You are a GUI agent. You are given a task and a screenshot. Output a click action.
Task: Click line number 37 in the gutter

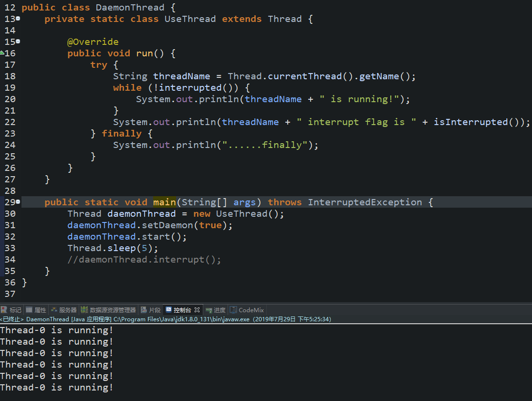(10, 294)
